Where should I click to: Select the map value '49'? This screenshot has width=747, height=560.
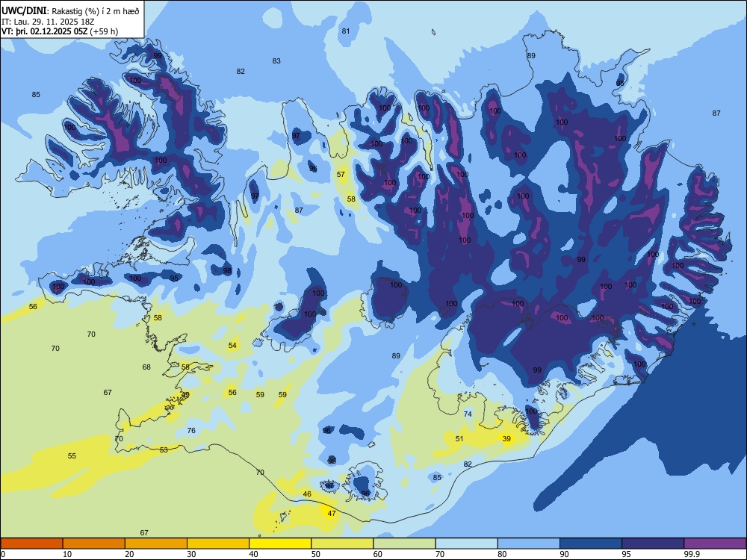185,394
